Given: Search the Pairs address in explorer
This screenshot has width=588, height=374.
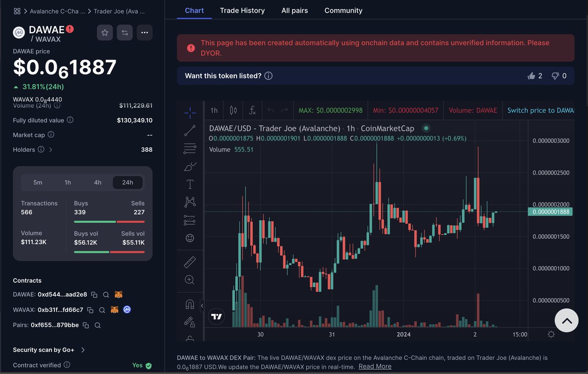Looking at the screenshot, I should tap(98, 325).
